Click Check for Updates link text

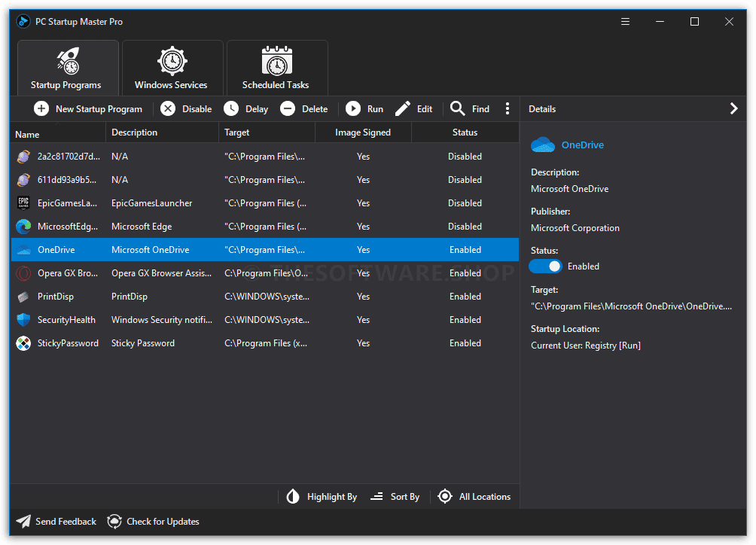coord(163,522)
